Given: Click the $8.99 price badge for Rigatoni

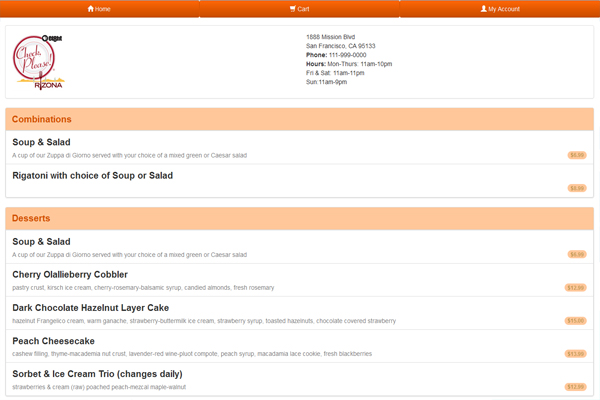Looking at the screenshot, I should (576, 188).
